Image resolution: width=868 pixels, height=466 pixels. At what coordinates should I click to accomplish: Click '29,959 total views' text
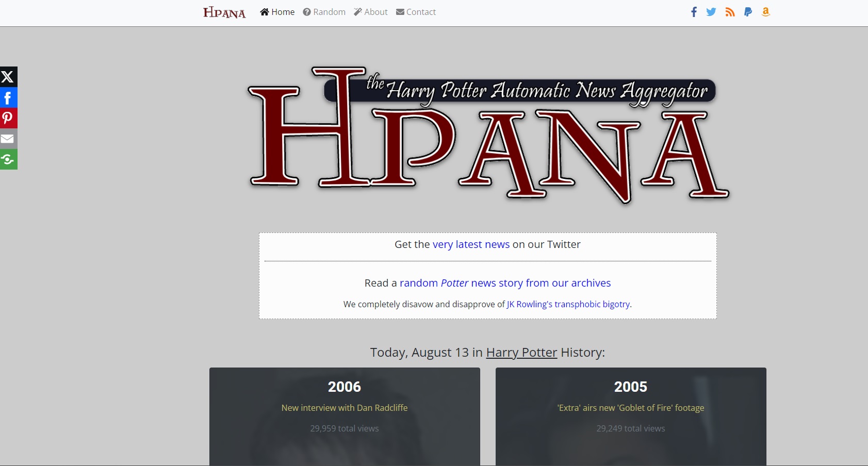click(345, 428)
